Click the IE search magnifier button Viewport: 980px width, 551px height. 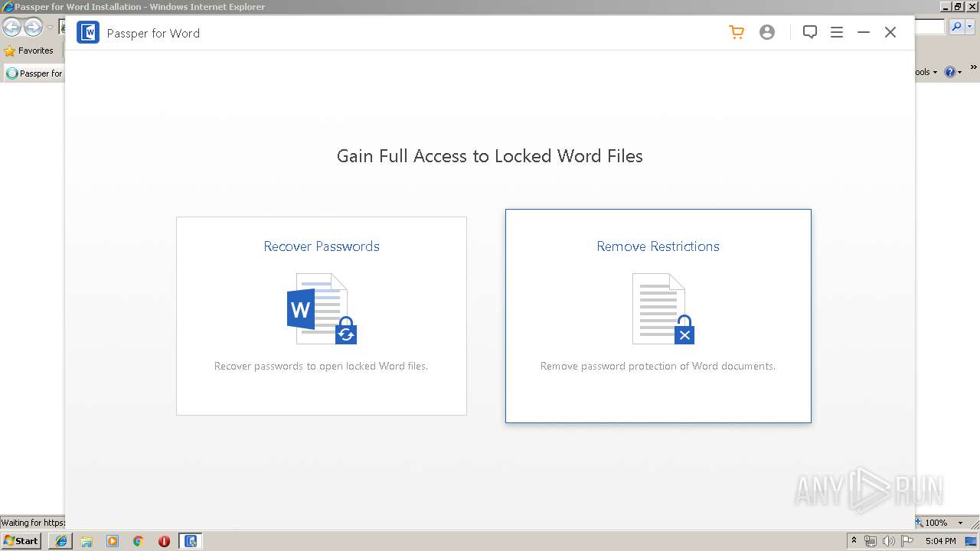(956, 27)
